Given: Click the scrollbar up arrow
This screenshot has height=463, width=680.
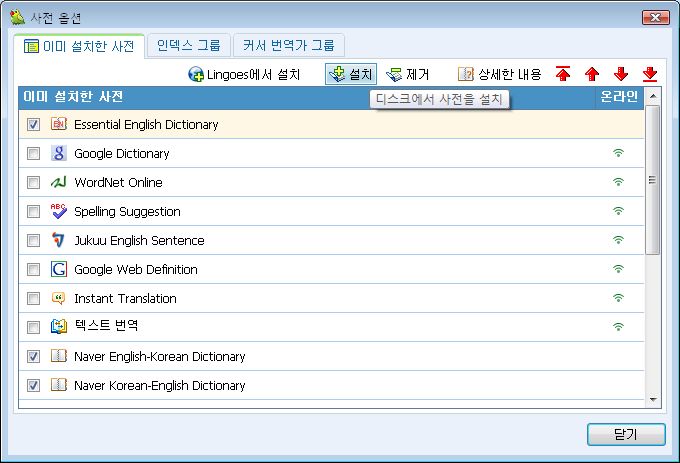Looking at the screenshot, I should (653, 96).
